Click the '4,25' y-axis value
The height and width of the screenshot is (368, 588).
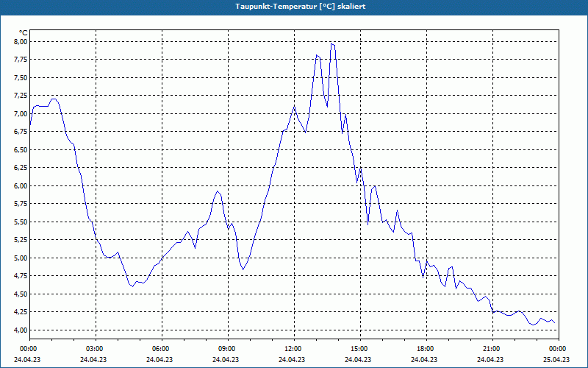pyautogui.click(x=21, y=312)
